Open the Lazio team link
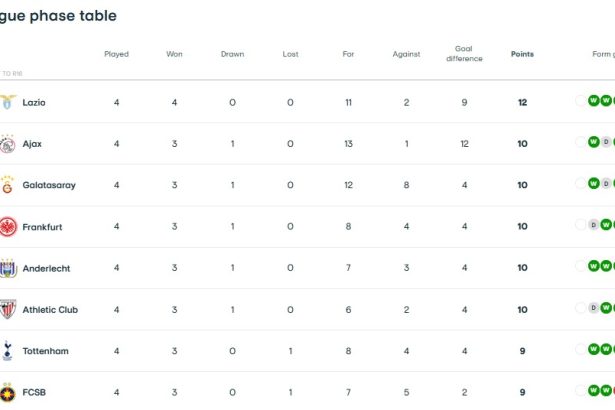 click(x=34, y=102)
